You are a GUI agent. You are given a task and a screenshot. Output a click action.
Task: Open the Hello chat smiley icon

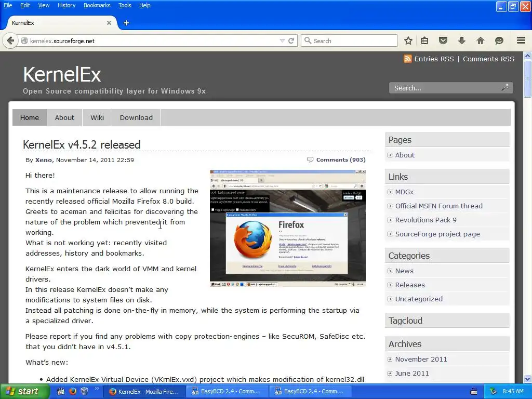point(499,41)
